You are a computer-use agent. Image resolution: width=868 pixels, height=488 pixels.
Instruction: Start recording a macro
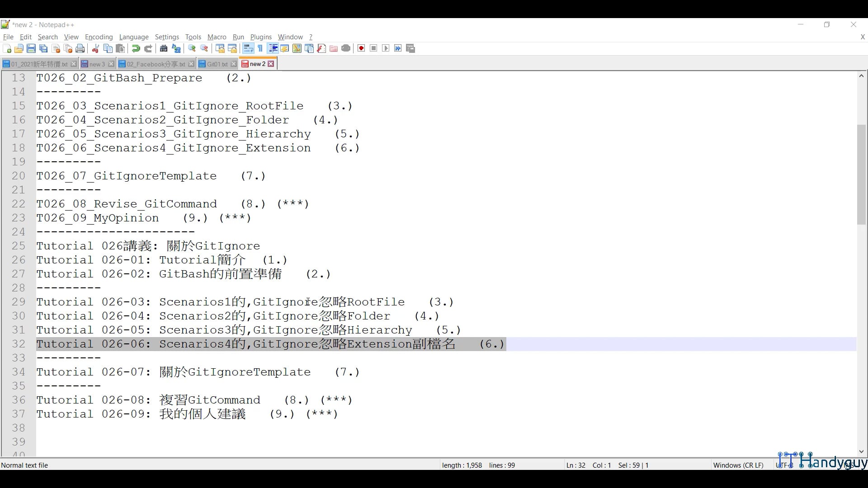point(361,48)
